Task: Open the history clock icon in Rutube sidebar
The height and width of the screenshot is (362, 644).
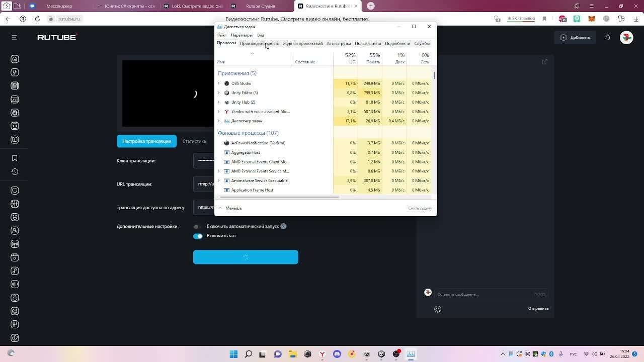Action: (15, 171)
